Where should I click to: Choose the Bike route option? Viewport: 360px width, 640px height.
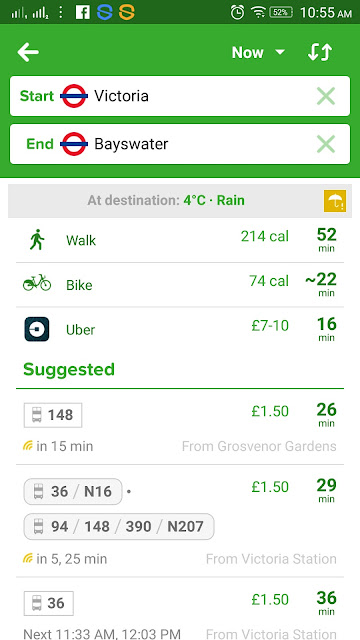click(180, 284)
